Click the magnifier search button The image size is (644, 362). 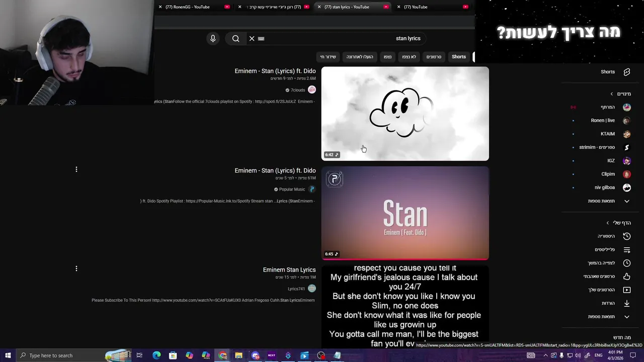click(235, 38)
